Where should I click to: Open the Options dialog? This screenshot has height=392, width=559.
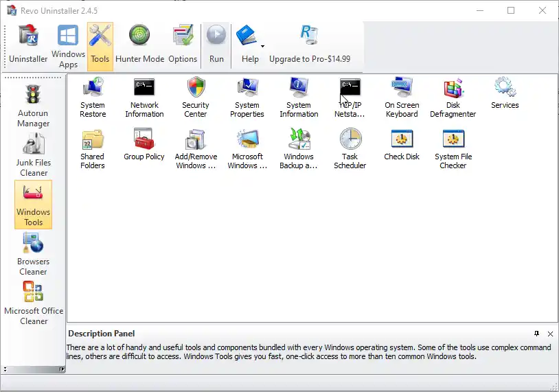point(183,45)
